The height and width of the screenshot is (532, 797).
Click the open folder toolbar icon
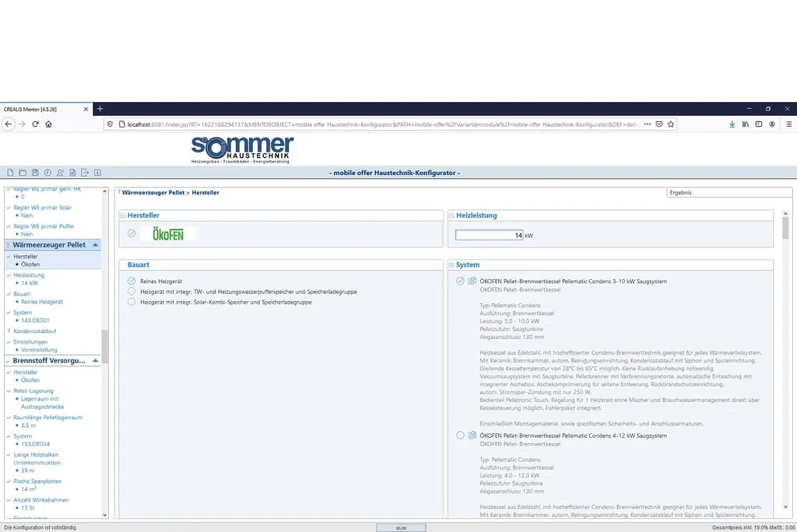(x=23, y=173)
